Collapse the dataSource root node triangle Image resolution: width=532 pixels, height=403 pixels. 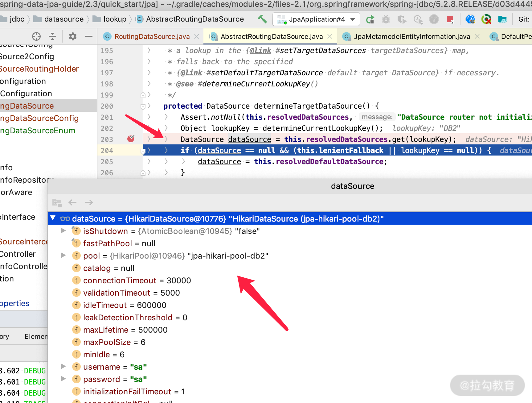pyautogui.click(x=53, y=218)
